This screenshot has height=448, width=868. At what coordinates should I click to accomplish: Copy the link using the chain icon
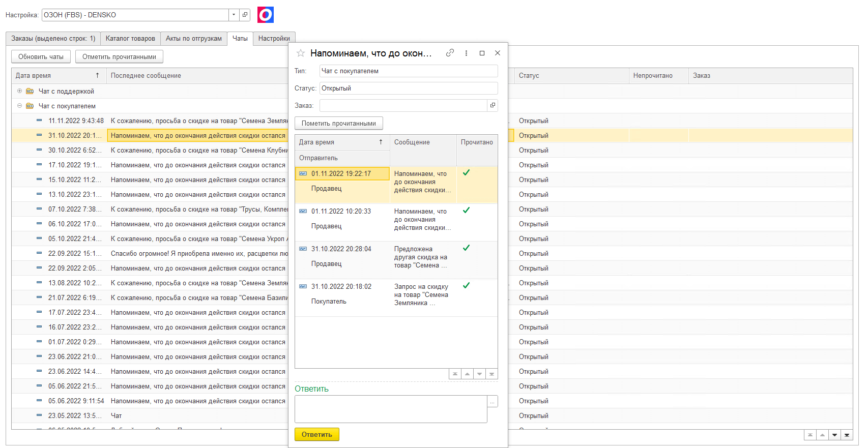(x=450, y=53)
